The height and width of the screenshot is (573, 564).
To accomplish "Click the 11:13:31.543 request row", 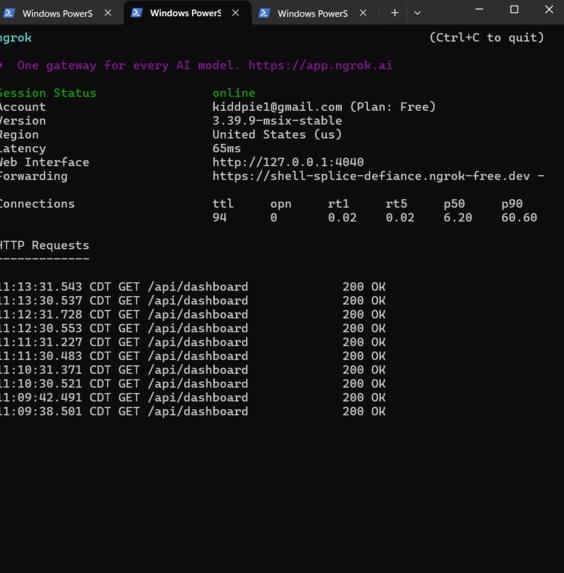I will click(193, 287).
